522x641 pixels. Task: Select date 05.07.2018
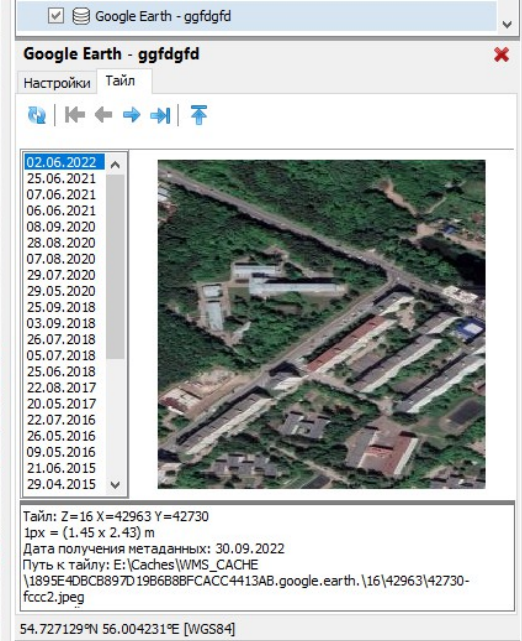pos(61,355)
